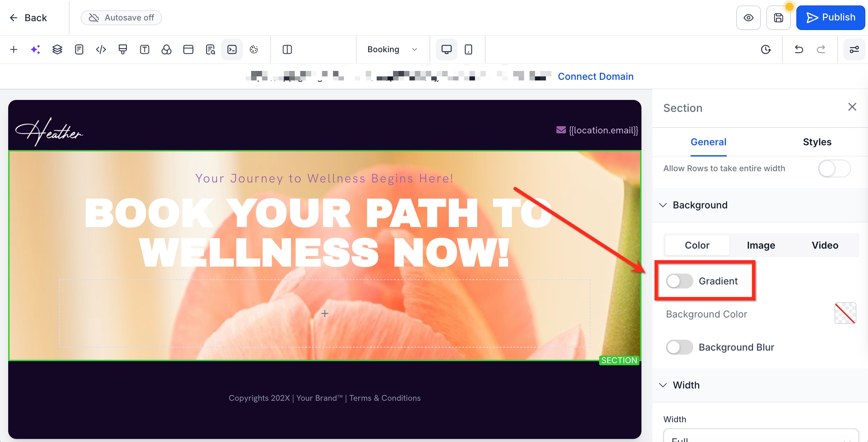Collapse the Width section chevron
868x442 pixels.
tap(663, 385)
